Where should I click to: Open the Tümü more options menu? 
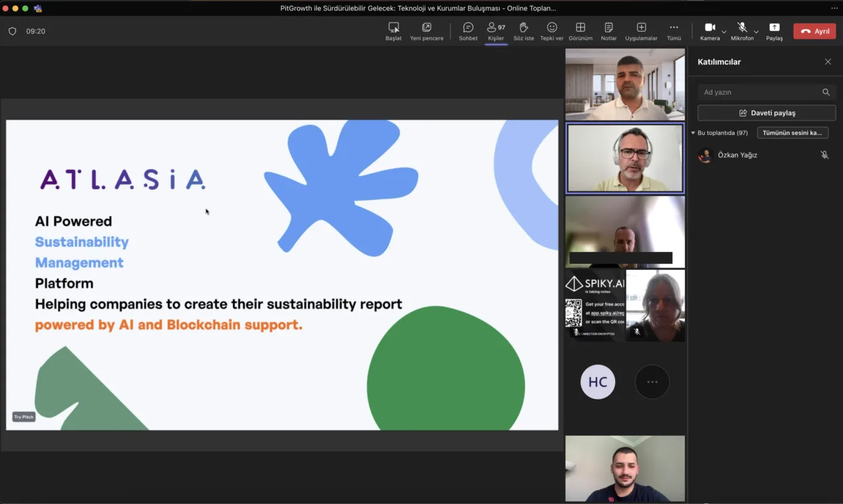pos(674,31)
